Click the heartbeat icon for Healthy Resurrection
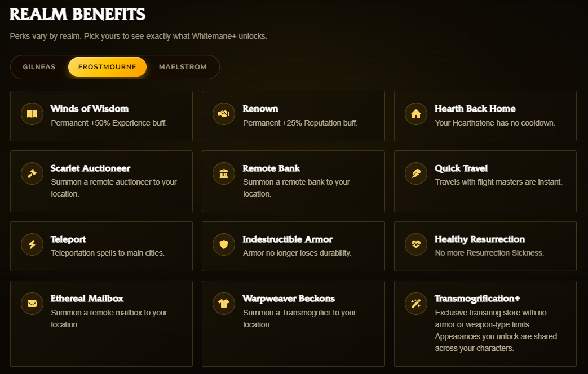The height and width of the screenshot is (374, 588). click(416, 244)
